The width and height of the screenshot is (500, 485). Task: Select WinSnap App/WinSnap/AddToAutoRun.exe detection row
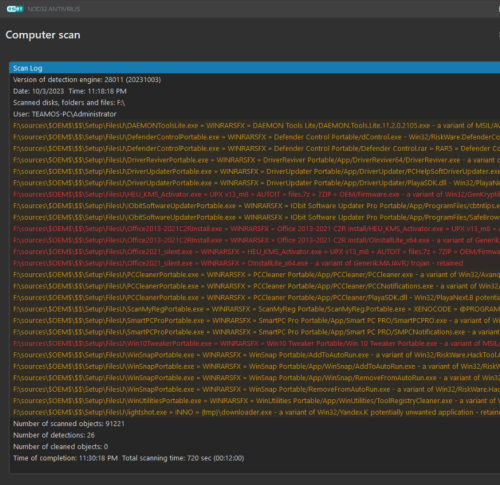pos(255,366)
